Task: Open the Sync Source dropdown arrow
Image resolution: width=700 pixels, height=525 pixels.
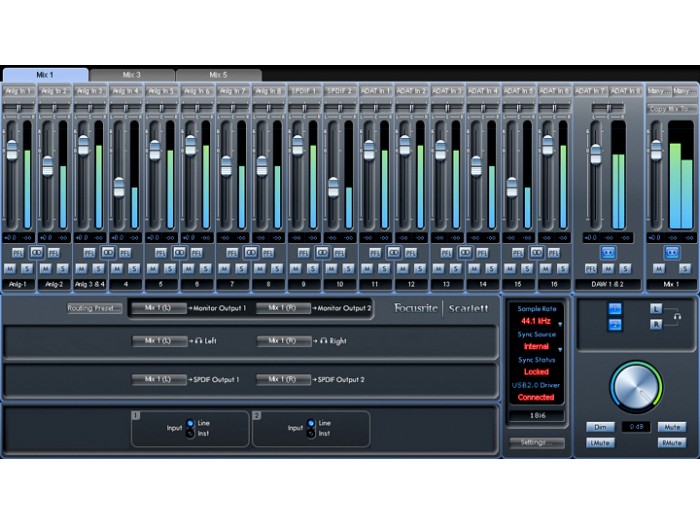Action: point(560,350)
